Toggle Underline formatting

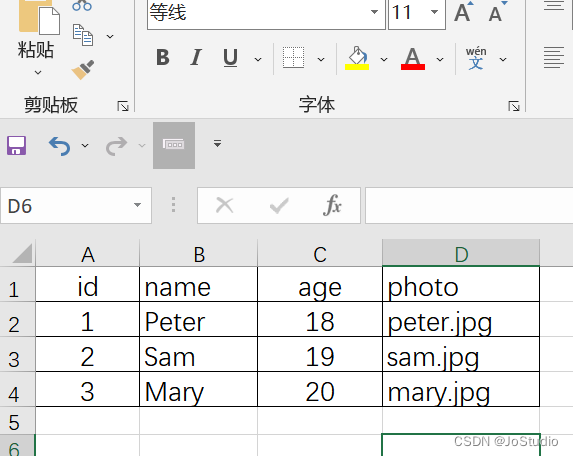coord(230,58)
